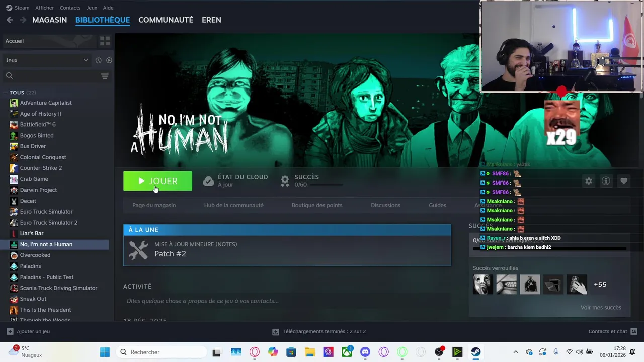The image size is (644, 362).
Task: Open the Guides link
Action: 437,205
